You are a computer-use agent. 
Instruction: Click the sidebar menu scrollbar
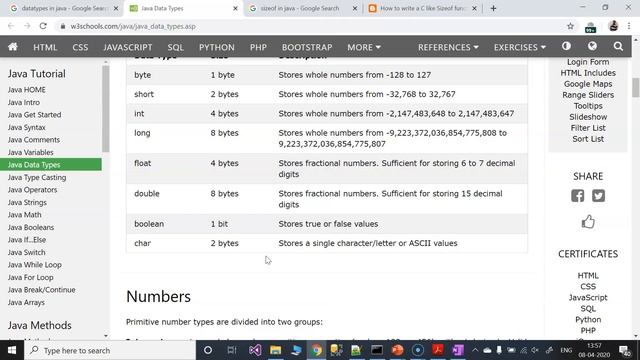click(106, 108)
